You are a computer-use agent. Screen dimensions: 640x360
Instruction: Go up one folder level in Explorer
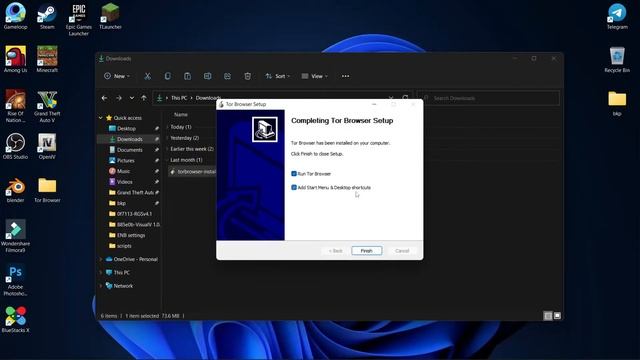click(x=144, y=98)
